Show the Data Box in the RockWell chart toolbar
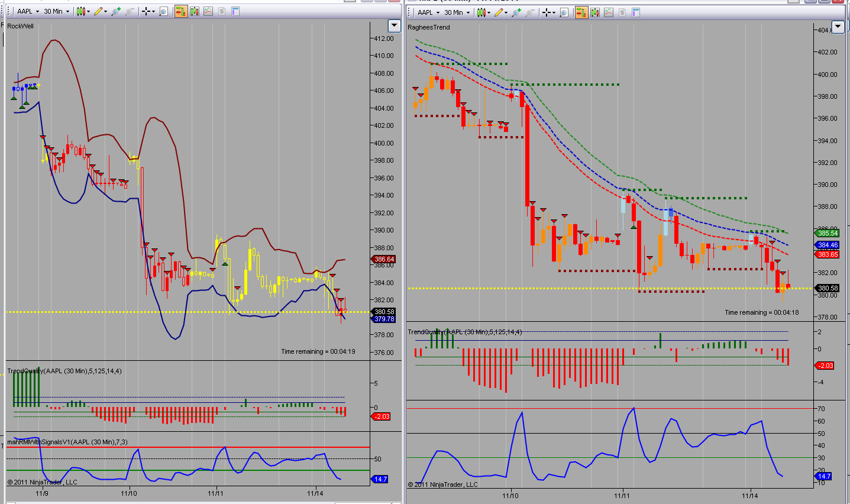The height and width of the screenshot is (504, 850). tap(164, 11)
